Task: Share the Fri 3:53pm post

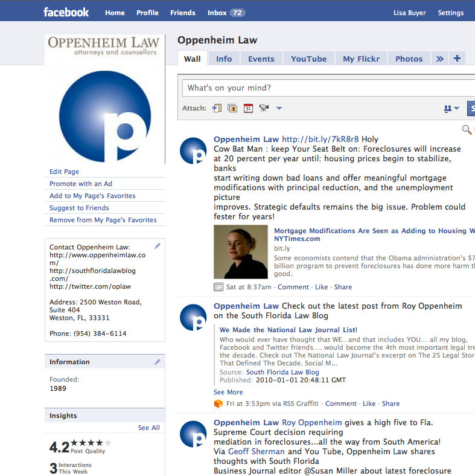Action: pos(391,404)
